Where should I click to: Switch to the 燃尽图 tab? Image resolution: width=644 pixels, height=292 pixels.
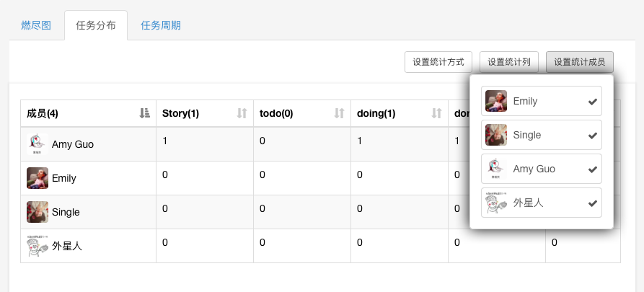36,25
